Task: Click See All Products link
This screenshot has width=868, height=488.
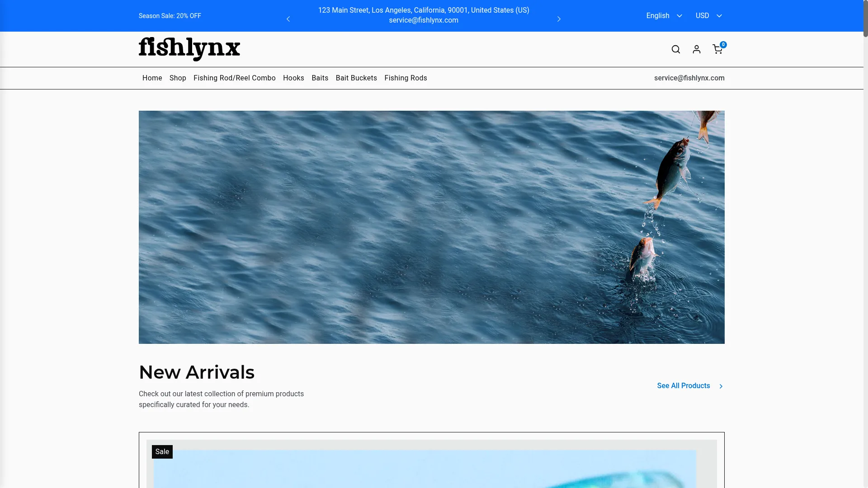Action: point(690,386)
